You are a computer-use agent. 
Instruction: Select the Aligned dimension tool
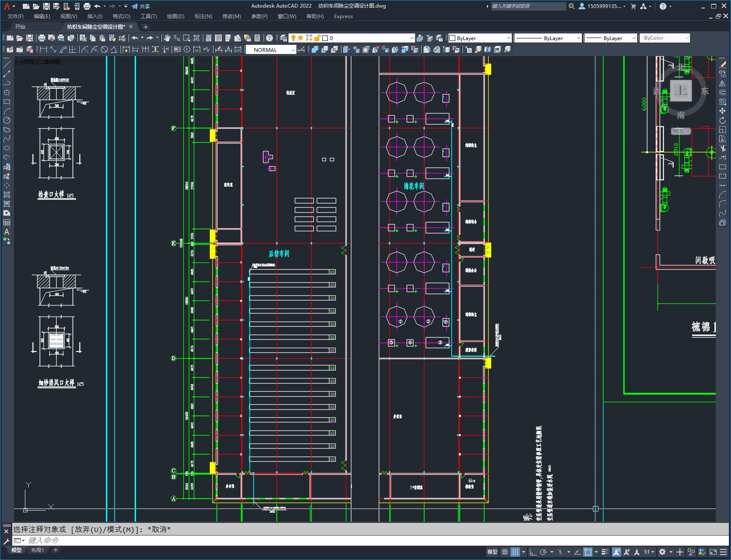tap(53, 49)
